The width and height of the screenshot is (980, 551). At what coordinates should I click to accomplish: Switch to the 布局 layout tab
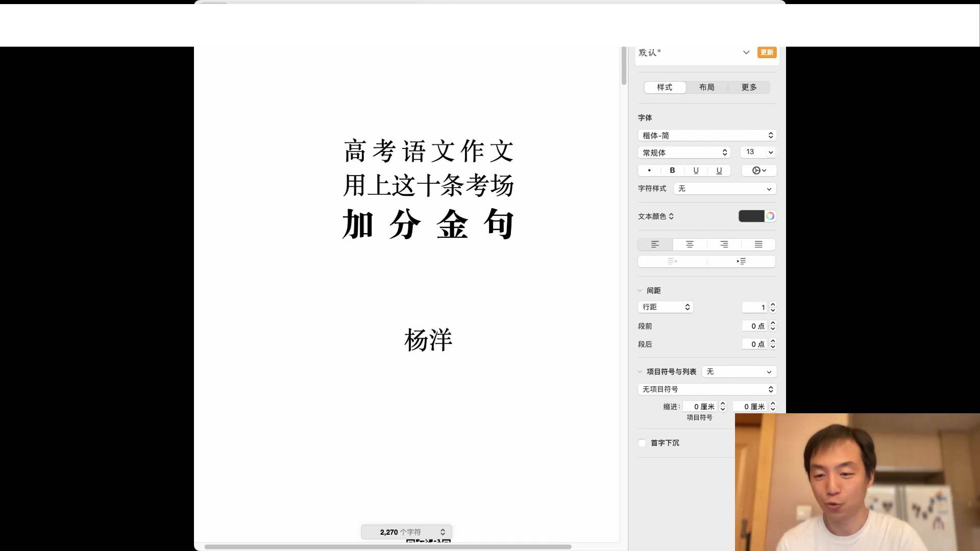[x=707, y=87]
